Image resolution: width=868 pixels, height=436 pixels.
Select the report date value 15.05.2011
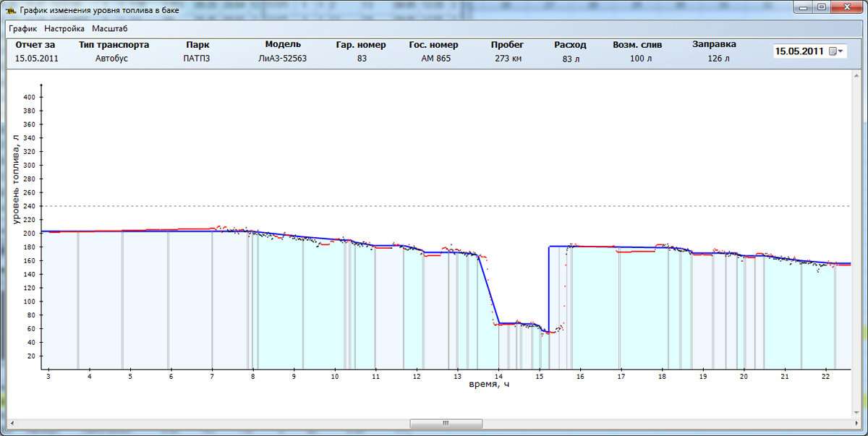click(37, 59)
